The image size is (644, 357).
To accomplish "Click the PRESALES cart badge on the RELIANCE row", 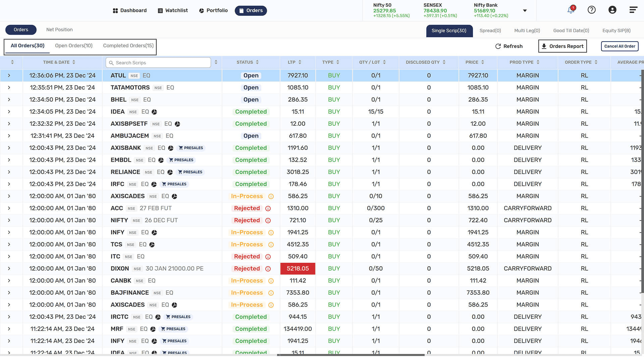I will point(190,172).
